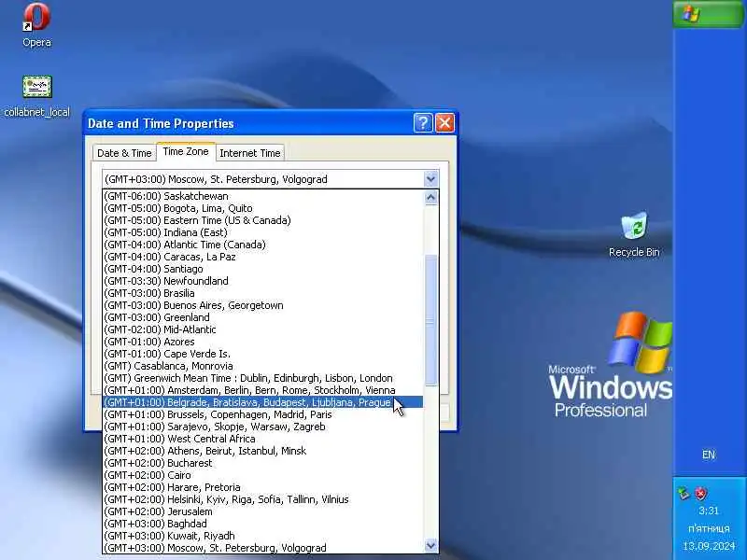
Task: Choose Athens, Beirut, Istanbul, Minsk
Action: click(263, 451)
